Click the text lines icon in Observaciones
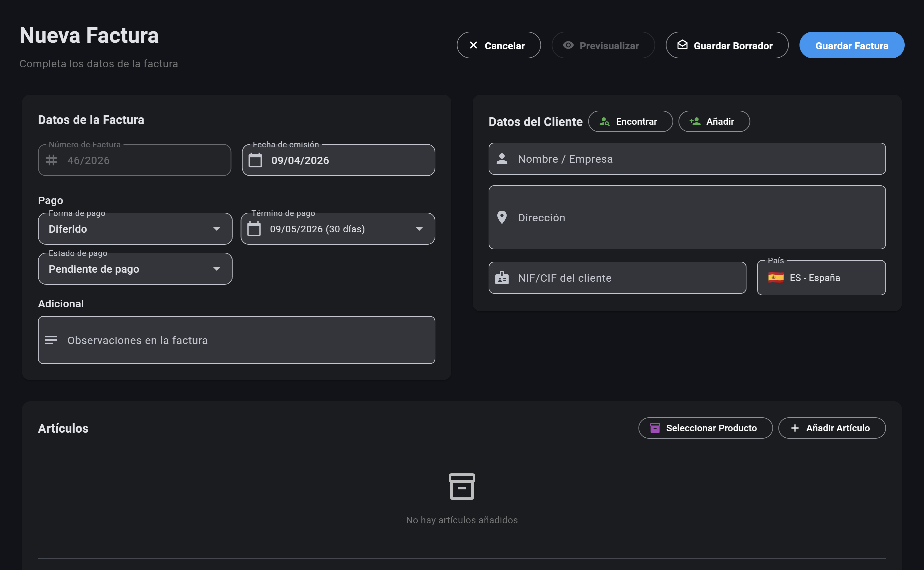The image size is (924, 570). click(x=51, y=340)
